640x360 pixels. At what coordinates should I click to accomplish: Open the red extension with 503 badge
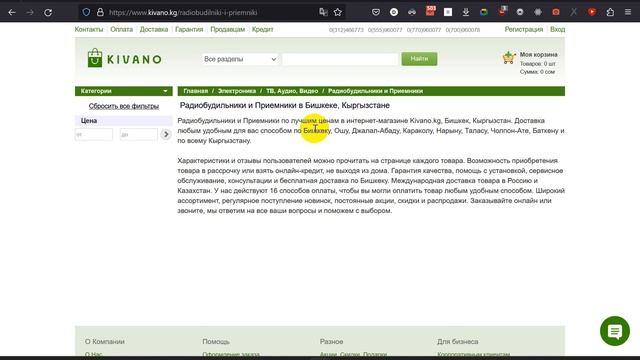pyautogui.click(x=430, y=11)
